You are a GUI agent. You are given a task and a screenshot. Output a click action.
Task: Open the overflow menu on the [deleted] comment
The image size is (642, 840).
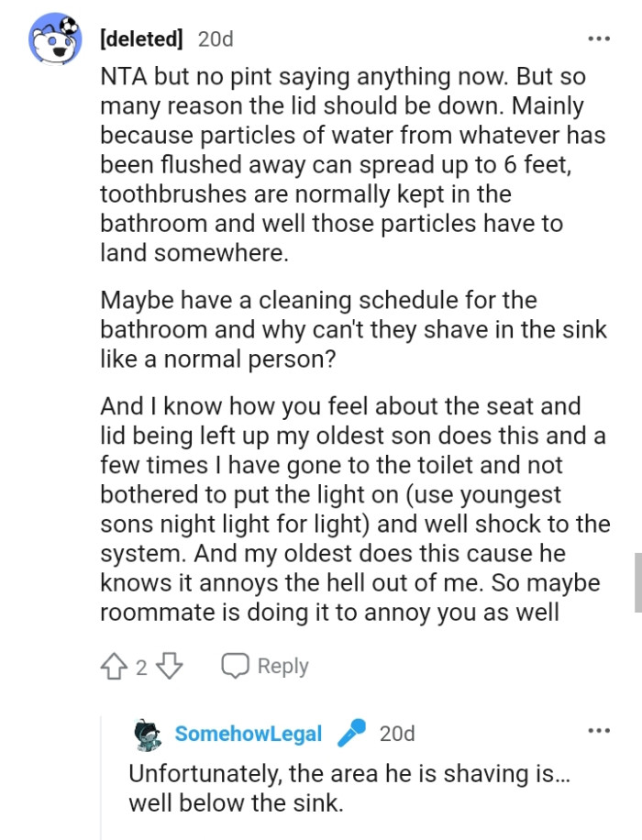click(x=599, y=37)
